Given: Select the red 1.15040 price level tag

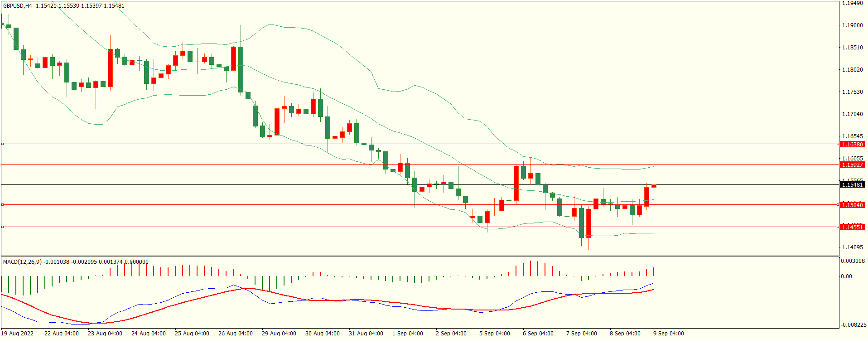Looking at the screenshot, I should 853,205.
